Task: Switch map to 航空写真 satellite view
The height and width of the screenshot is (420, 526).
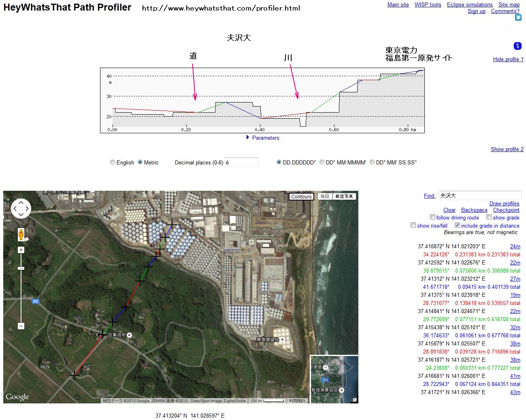Action: pyautogui.click(x=344, y=196)
